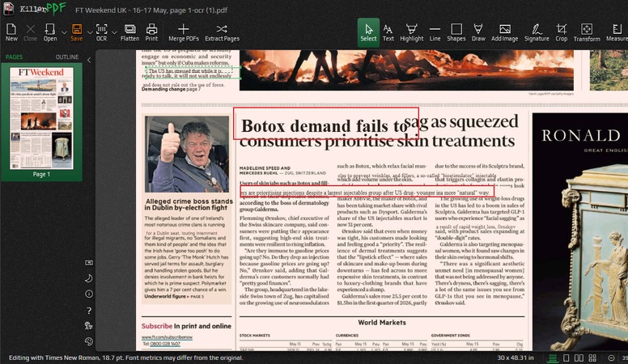628x364 pixels.
Task: Switch to grid page view mode
Action: (592, 358)
